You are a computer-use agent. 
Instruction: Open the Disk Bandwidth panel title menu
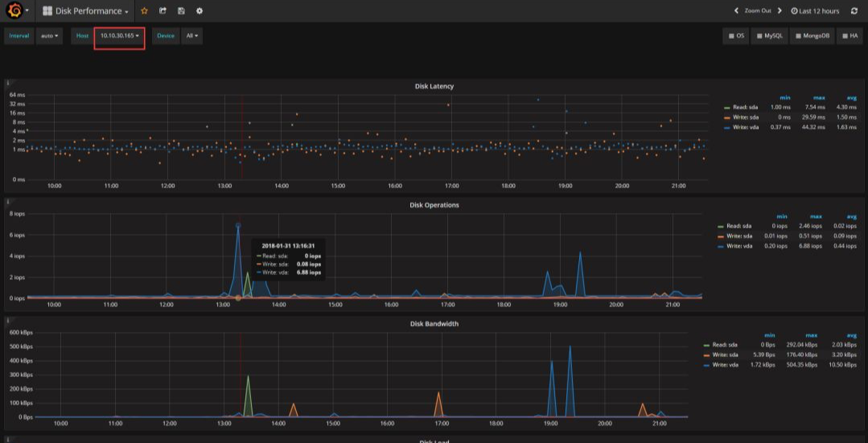[434, 324]
